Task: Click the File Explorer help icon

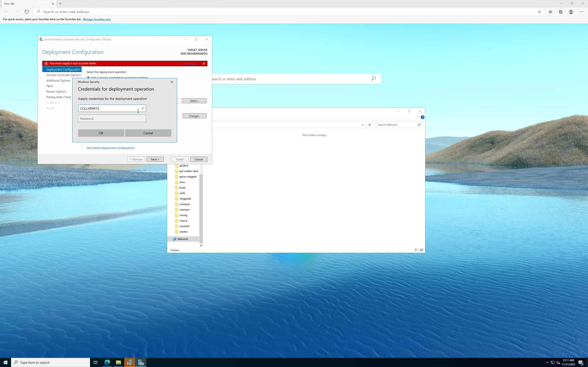Action: coord(423,117)
